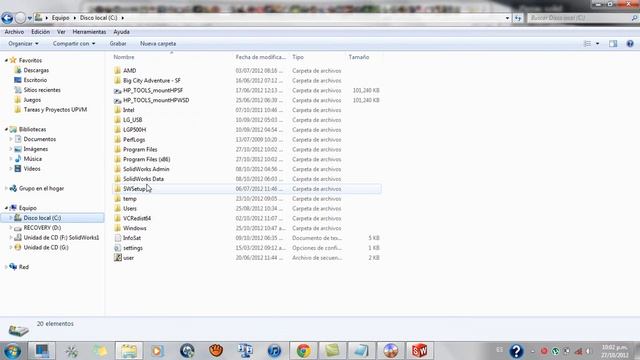Select HP_TOOLS_mountHPWSD mount icon
The height and width of the screenshot is (360, 640).
click(x=118, y=100)
